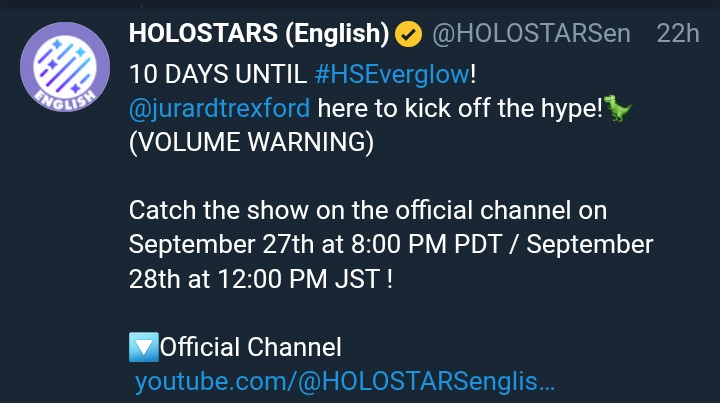Click the ENGLISH banner text on the avatar
This screenshot has width=720, height=403.
[65, 100]
